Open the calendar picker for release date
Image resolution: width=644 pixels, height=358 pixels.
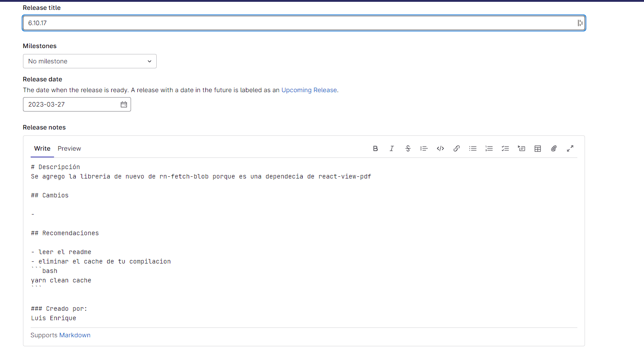[x=124, y=104]
